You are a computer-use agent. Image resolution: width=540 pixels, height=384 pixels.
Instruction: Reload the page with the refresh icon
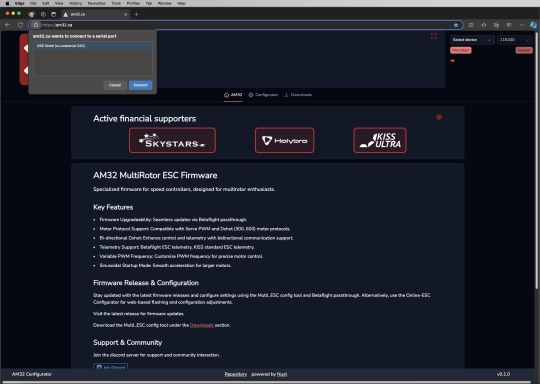20,25
